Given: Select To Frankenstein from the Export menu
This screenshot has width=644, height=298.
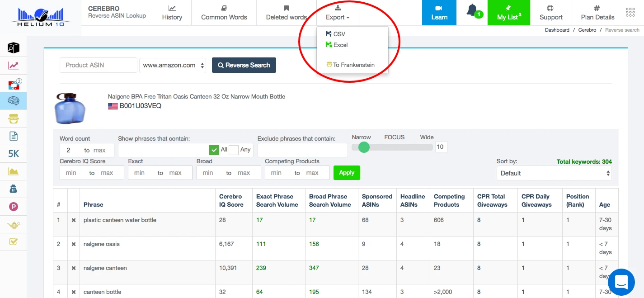Looking at the screenshot, I should coord(351,64).
